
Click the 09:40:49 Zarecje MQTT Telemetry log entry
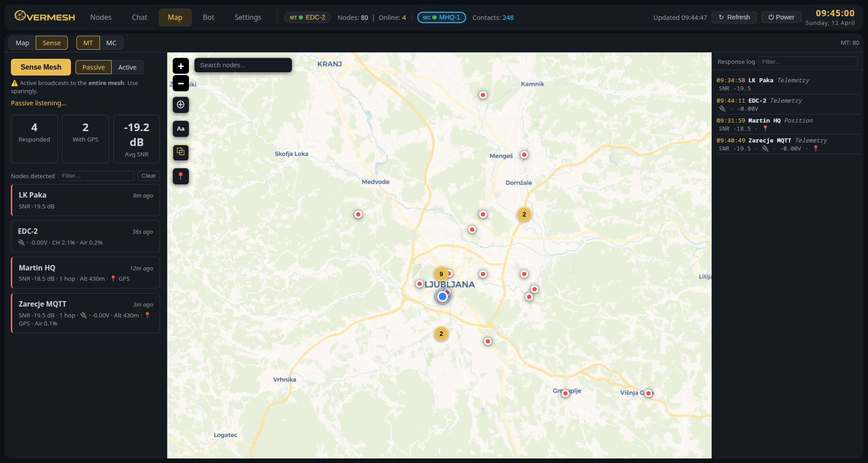(788, 144)
